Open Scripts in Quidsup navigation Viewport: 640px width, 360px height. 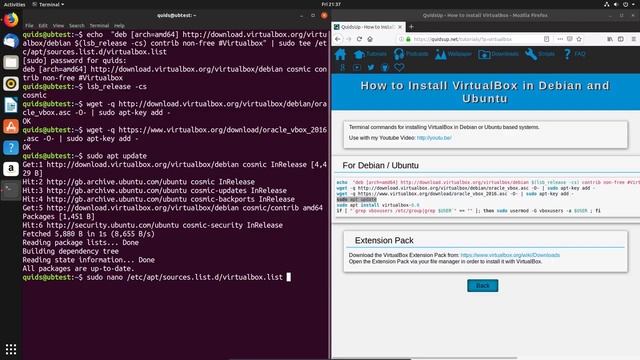(540, 54)
